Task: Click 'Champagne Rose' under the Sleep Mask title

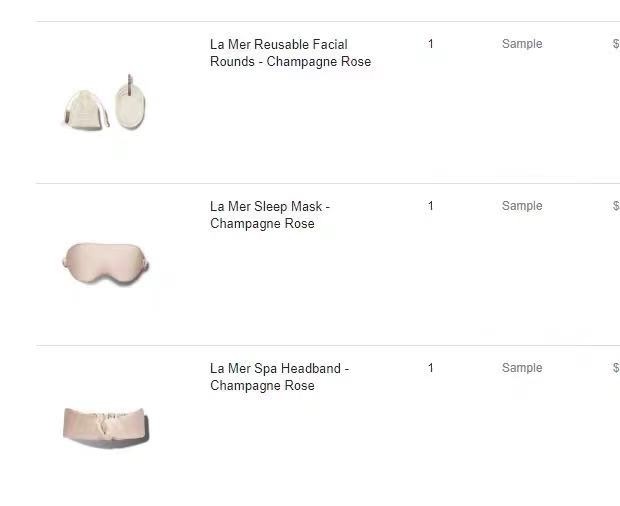Action: click(x=262, y=223)
